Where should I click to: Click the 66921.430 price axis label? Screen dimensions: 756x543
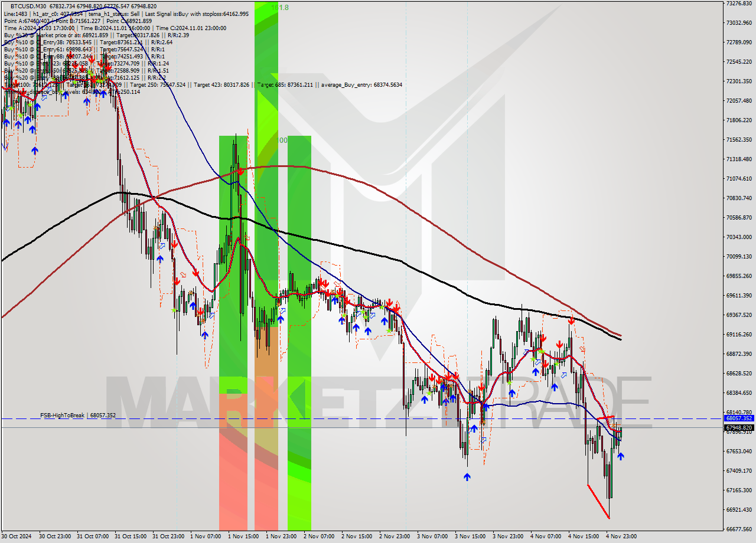point(739,510)
